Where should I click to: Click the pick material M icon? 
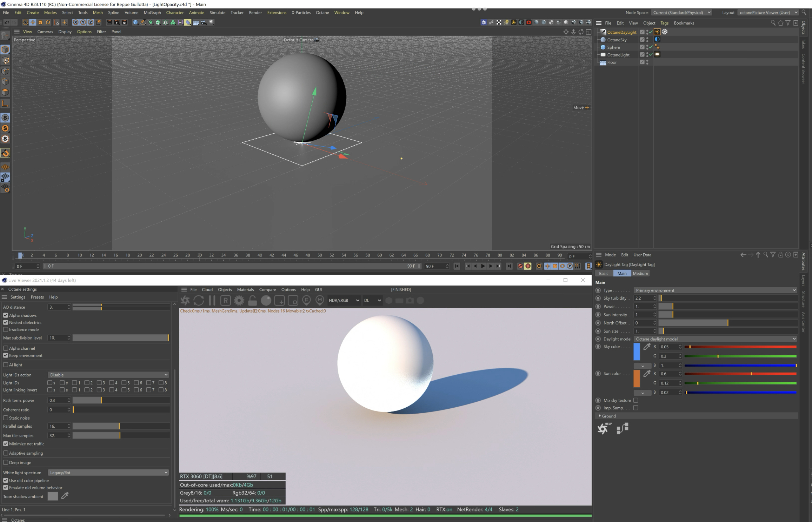pyautogui.click(x=319, y=300)
